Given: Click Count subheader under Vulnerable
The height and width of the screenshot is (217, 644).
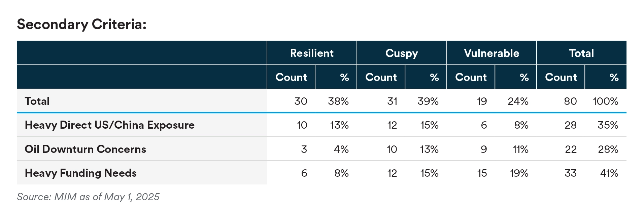Looking at the screenshot, I should pyautogui.click(x=471, y=77).
